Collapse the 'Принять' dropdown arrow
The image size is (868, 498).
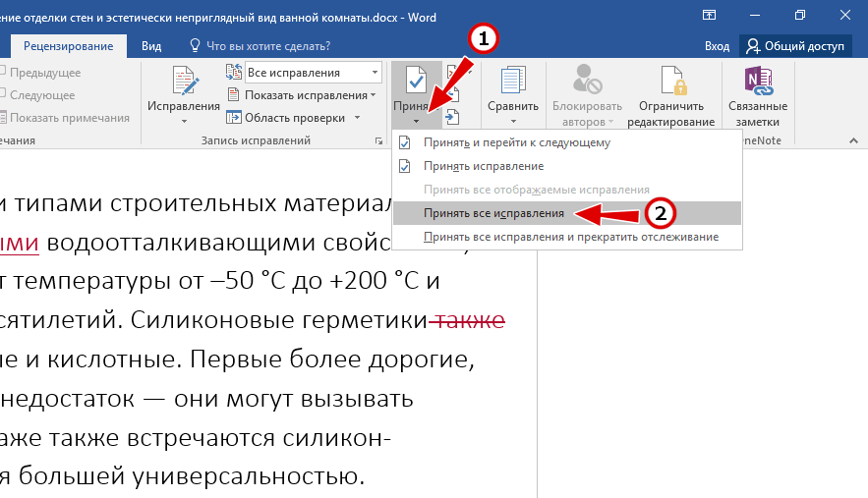[x=416, y=121]
